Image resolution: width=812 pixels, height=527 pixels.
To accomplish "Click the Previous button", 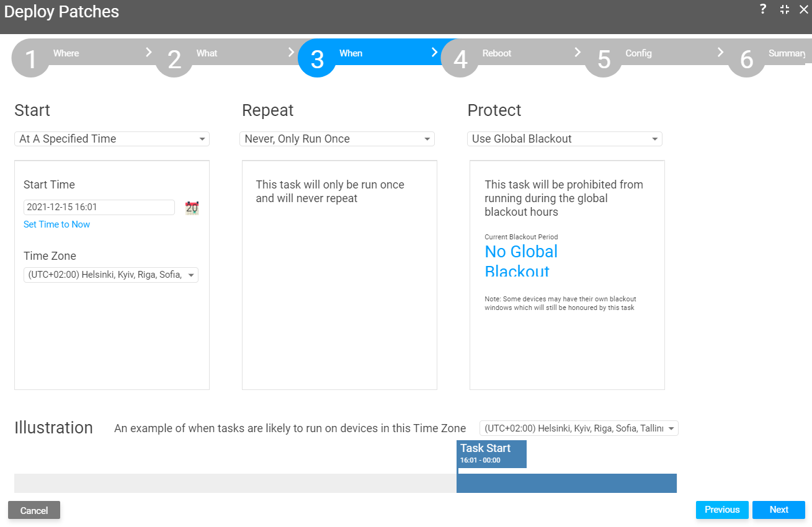I will point(722,510).
